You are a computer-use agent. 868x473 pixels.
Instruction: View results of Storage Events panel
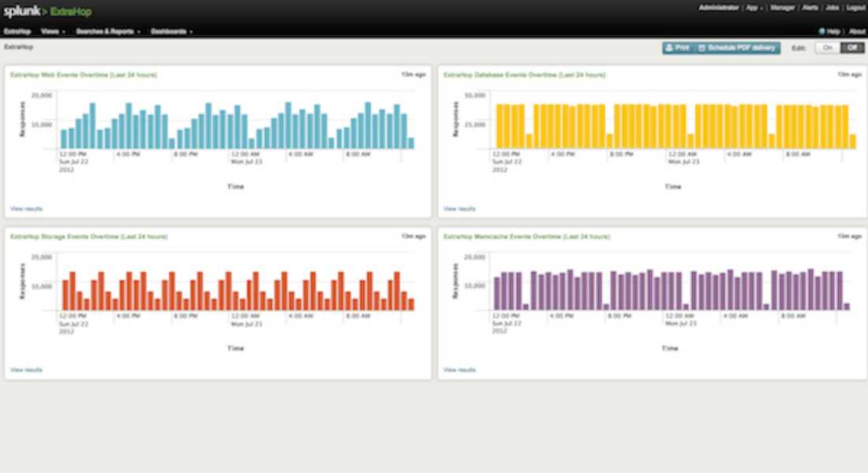pos(26,370)
